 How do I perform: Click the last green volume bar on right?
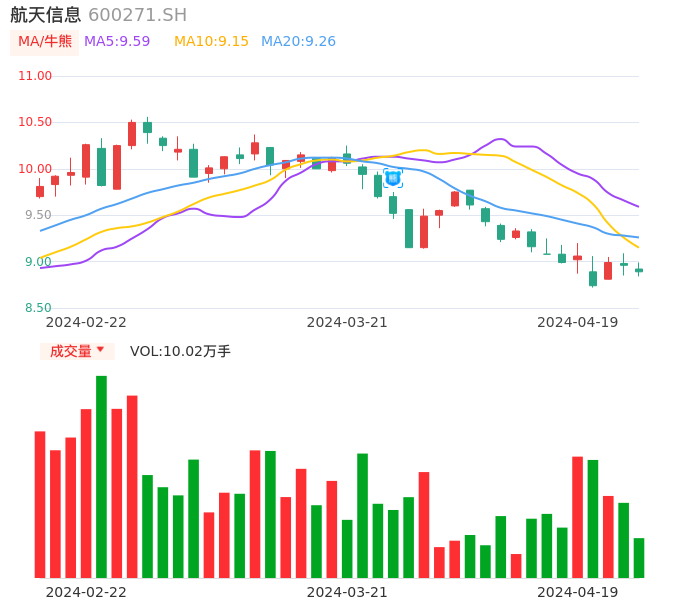(x=639, y=557)
